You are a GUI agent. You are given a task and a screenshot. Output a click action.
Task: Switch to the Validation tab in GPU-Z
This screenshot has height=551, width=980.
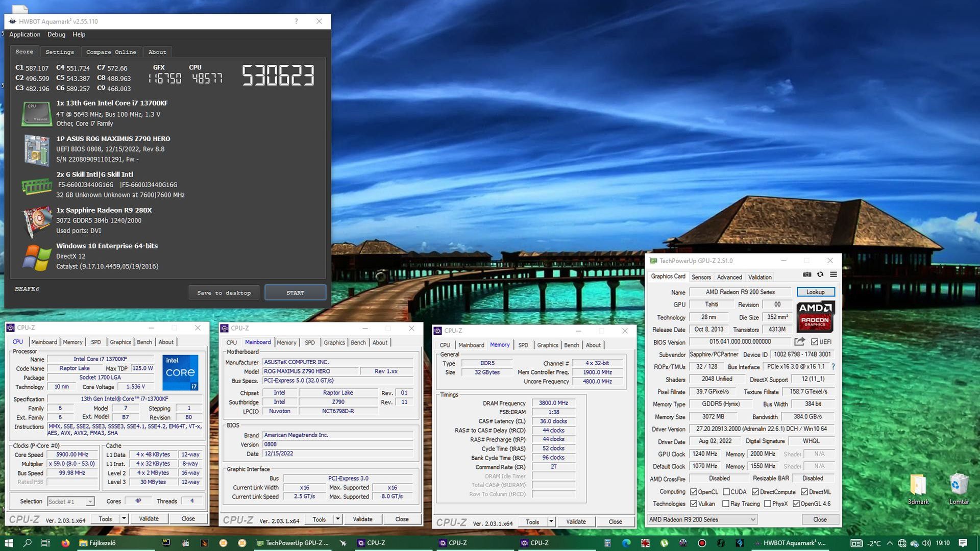pos(759,277)
